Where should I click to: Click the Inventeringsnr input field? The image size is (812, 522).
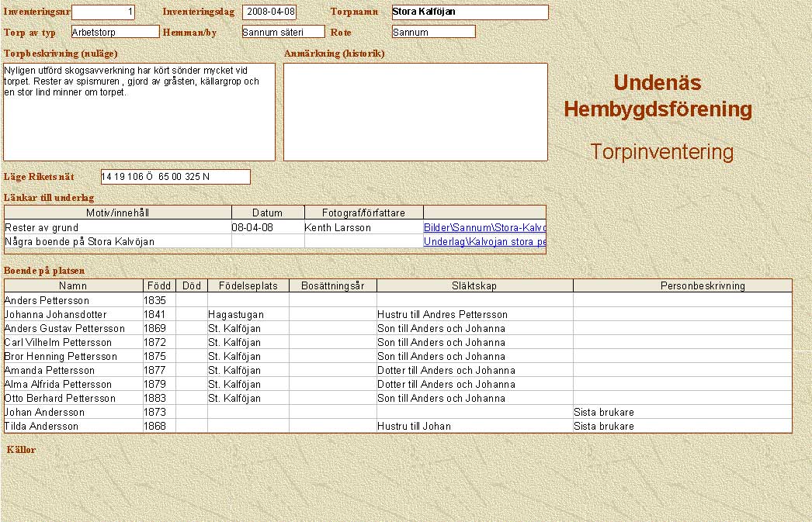103,12
